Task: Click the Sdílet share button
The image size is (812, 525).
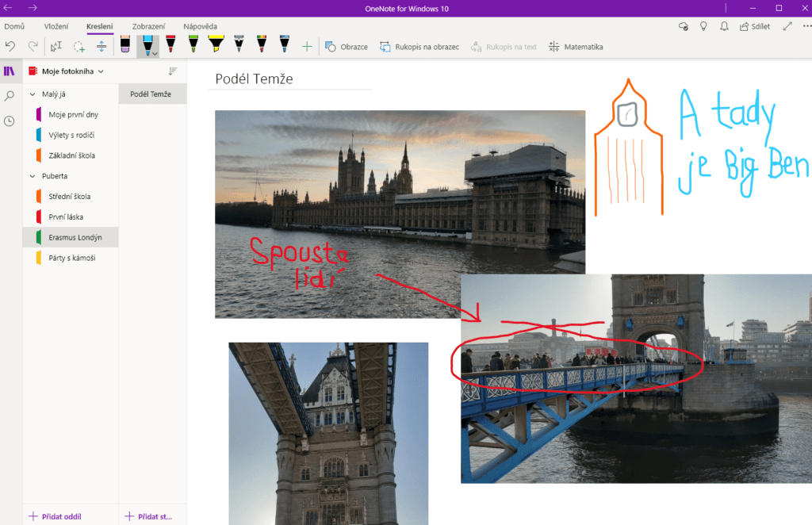Action: 754,26
